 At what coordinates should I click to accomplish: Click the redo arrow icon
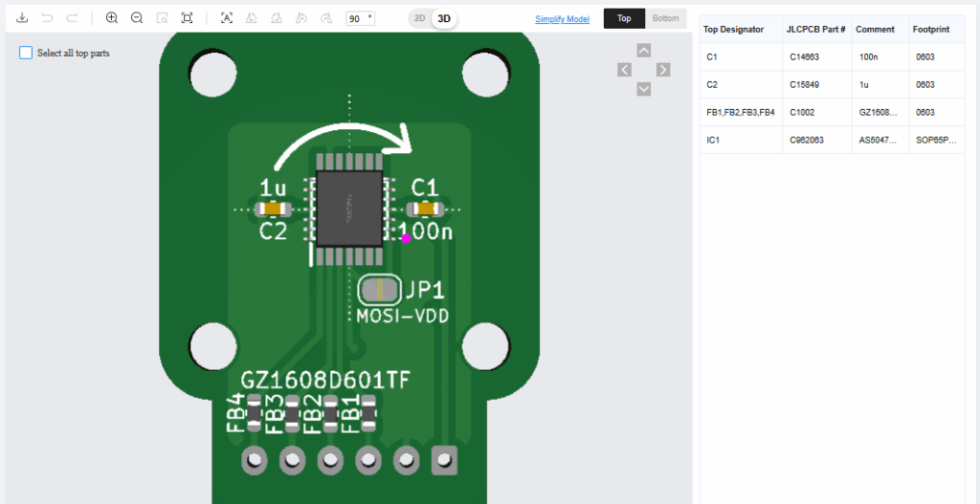point(73,18)
